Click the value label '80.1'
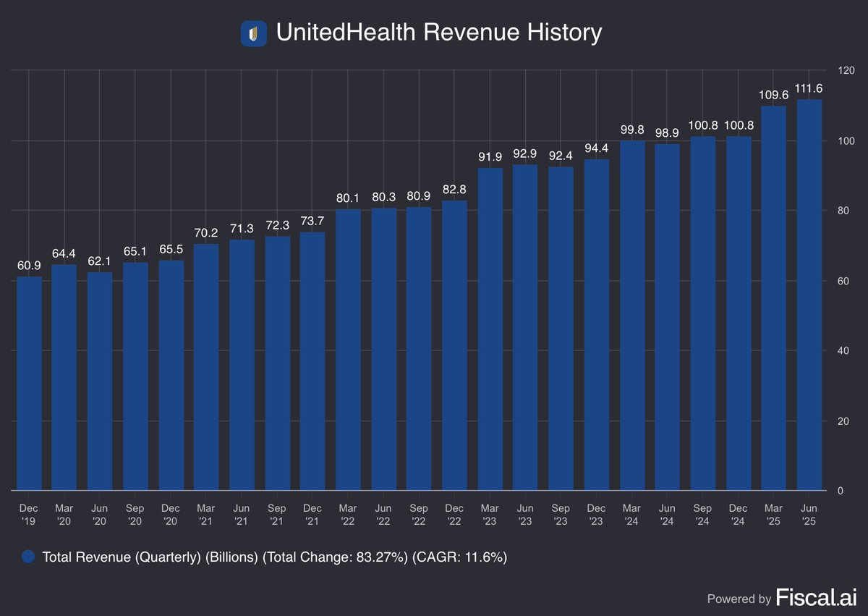This screenshot has width=868, height=616. click(349, 198)
